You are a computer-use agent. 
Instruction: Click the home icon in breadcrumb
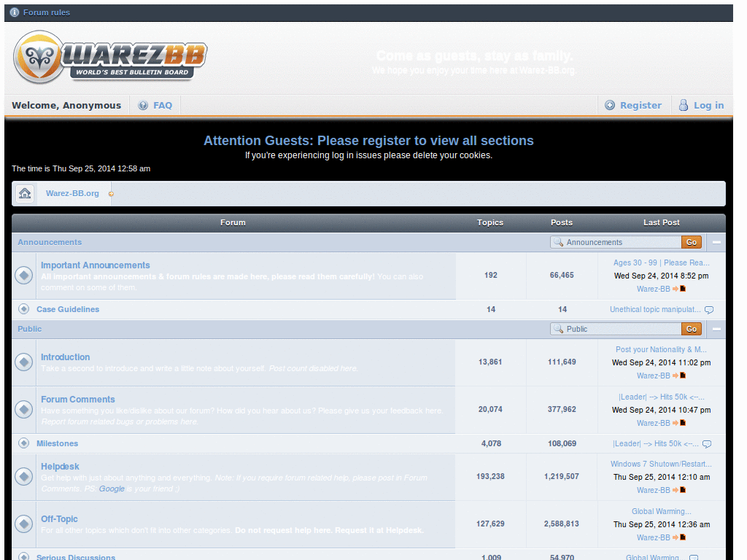pyautogui.click(x=25, y=193)
